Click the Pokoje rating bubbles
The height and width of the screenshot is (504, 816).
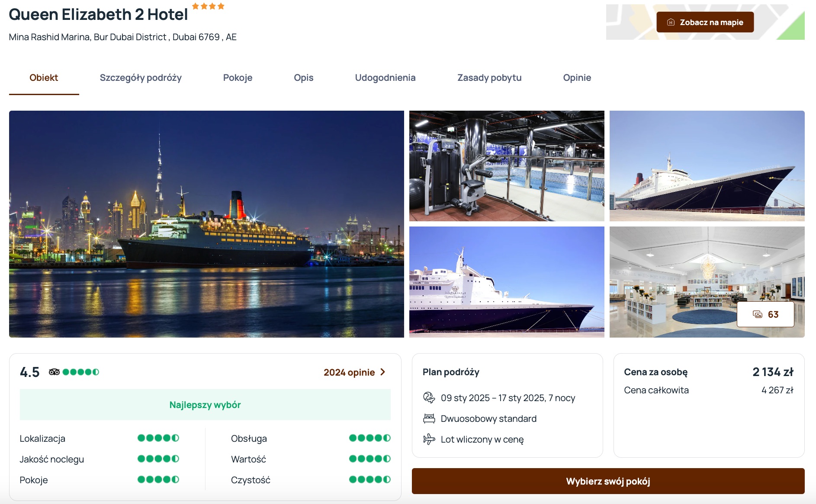tap(158, 479)
